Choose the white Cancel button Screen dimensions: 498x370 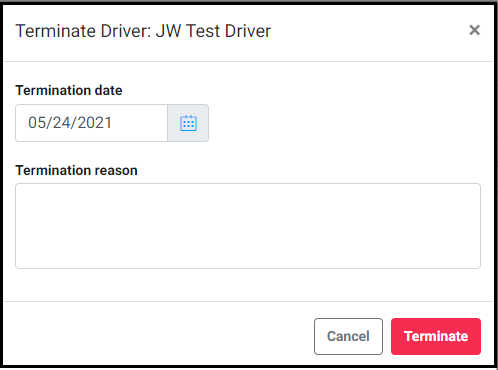click(x=348, y=336)
